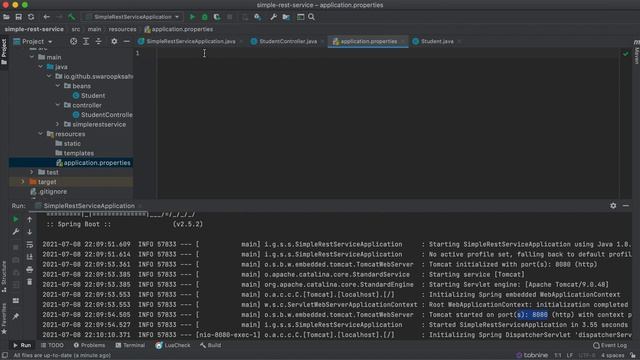
Task: Run with coverage icon in toolbar
Action: 217,17
